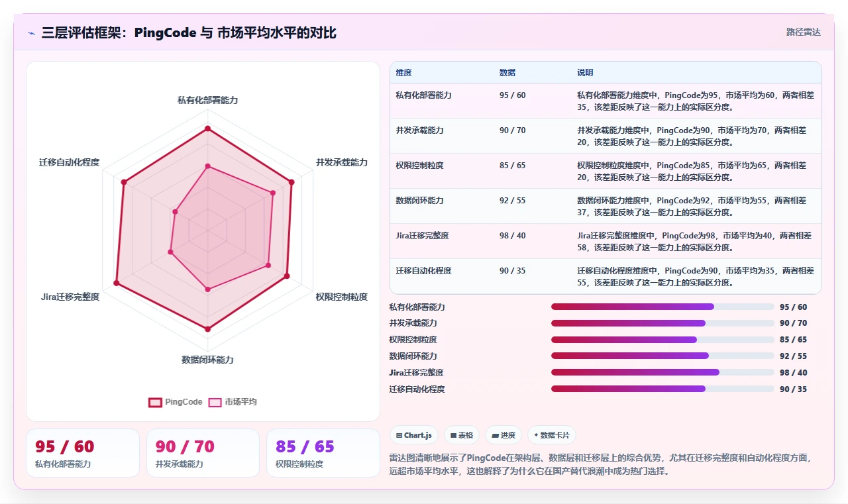848x504 pixels.
Task: Click radar axis label 私有化部署能力
Action: coord(207,101)
